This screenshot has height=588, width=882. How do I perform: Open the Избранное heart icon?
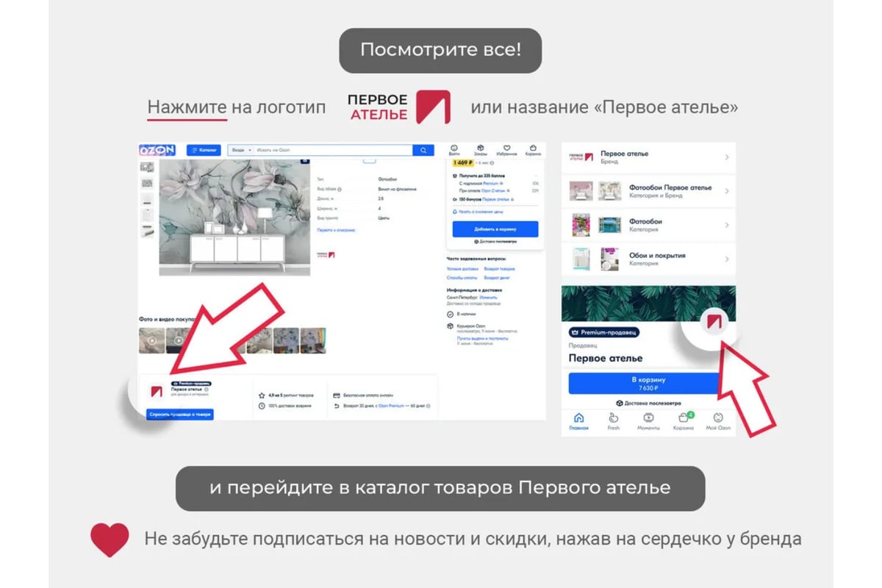(x=506, y=149)
